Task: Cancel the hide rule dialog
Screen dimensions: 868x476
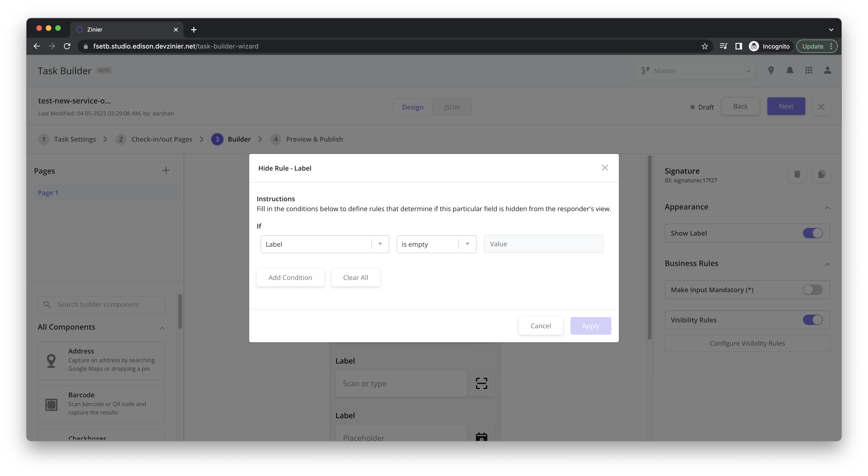Action: pyautogui.click(x=541, y=325)
